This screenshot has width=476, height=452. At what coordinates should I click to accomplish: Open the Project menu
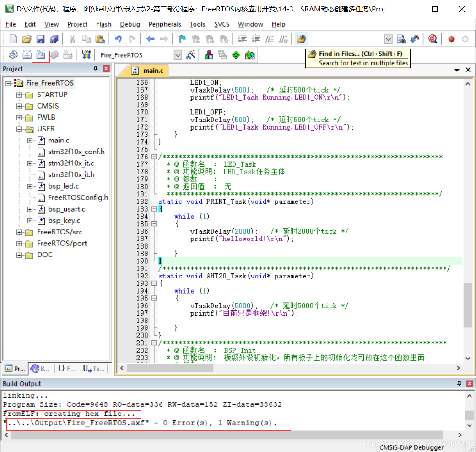[x=77, y=24]
